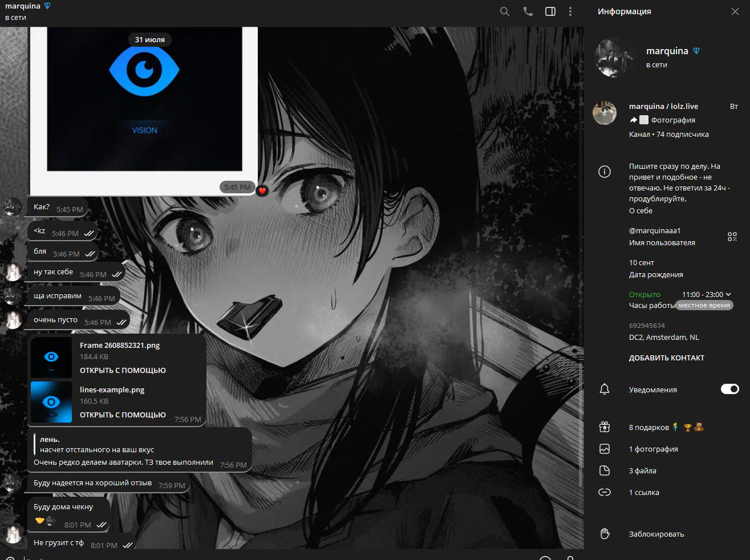Viewport: 750px width, 560px height.
Task: Click ОТКРЫТЬ С ПОМОЩЬЮ under lines-example.png
Action: [x=123, y=415]
